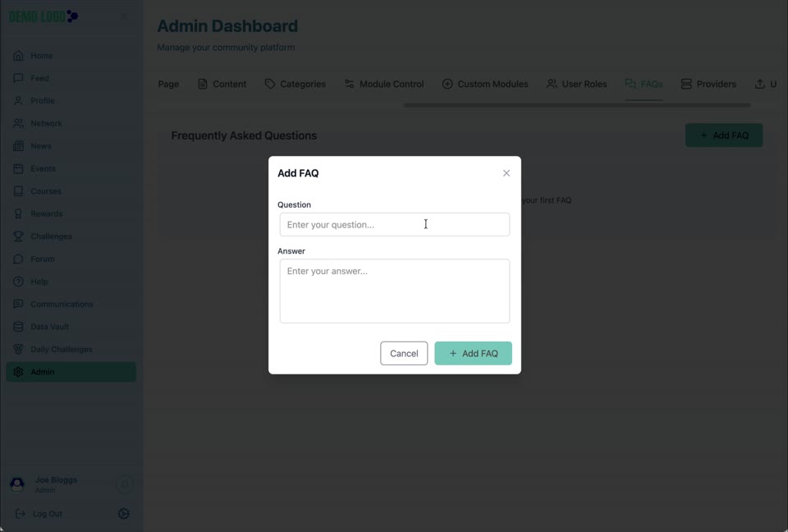Select the Challenges trophy icon
The width and height of the screenshot is (788, 532).
click(18, 236)
